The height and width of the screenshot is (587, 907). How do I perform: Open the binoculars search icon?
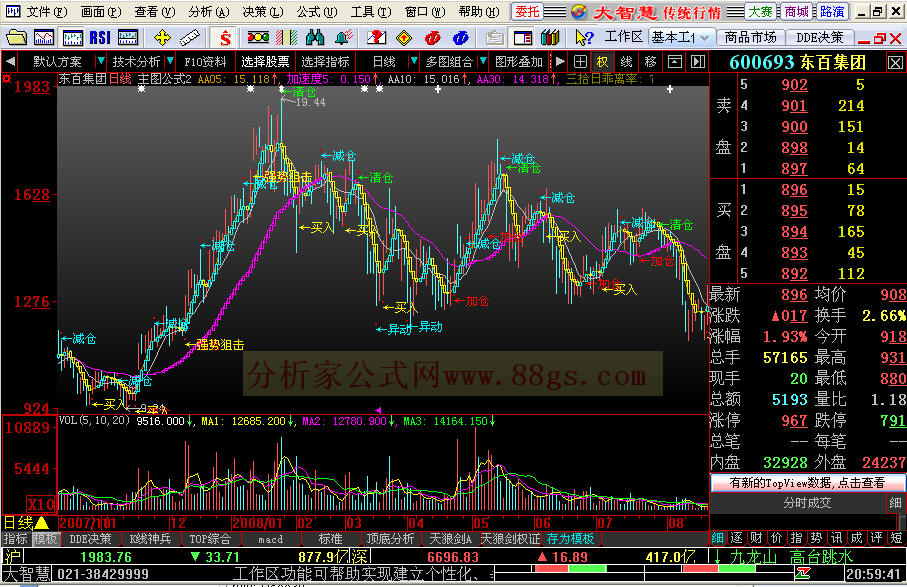[x=315, y=38]
